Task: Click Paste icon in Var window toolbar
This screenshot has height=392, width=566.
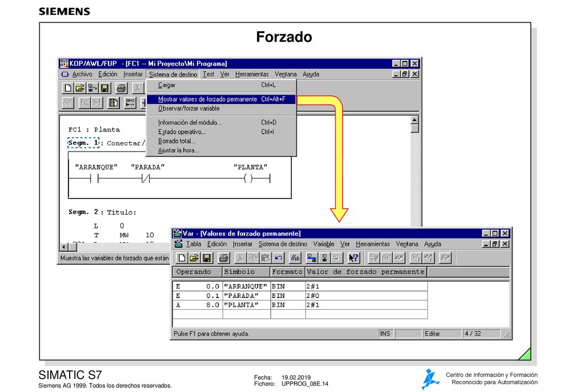Action: coord(265,258)
